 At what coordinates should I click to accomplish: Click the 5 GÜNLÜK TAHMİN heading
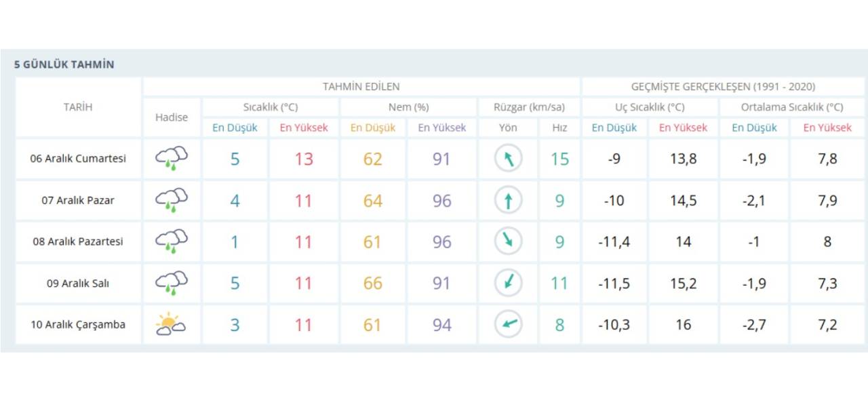64,64
